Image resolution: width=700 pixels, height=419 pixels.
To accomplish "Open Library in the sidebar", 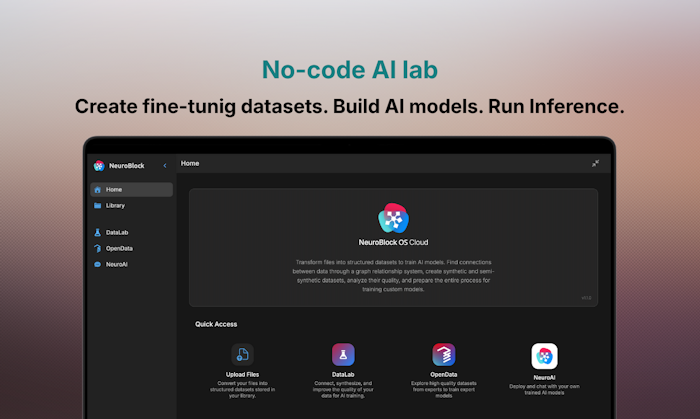I will point(131,206).
